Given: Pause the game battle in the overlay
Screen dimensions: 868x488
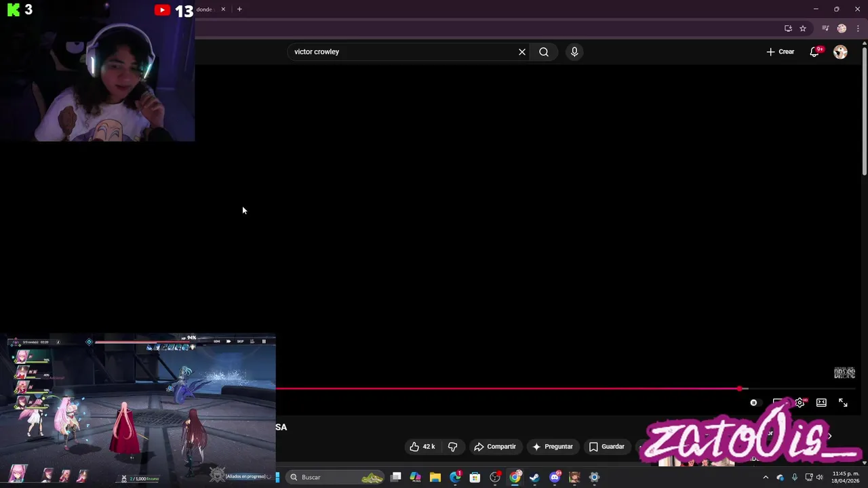Looking at the screenshot, I should [x=264, y=342].
